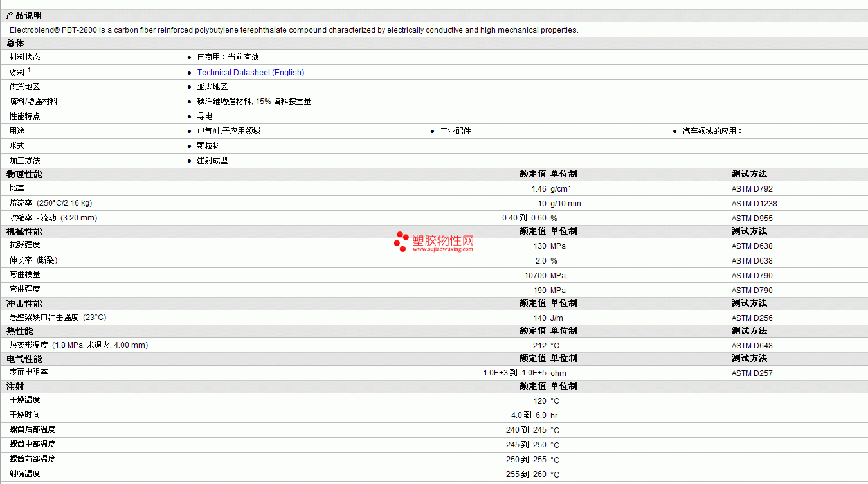Click the ASTM D256 test method
The width and height of the screenshot is (868, 484).
(752, 318)
